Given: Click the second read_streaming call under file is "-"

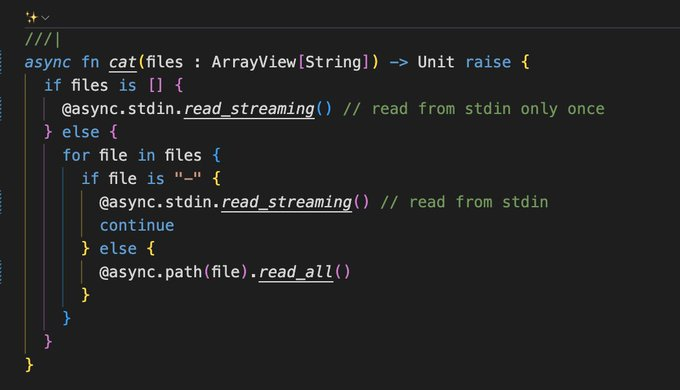Looking at the screenshot, I should click(x=287, y=202).
